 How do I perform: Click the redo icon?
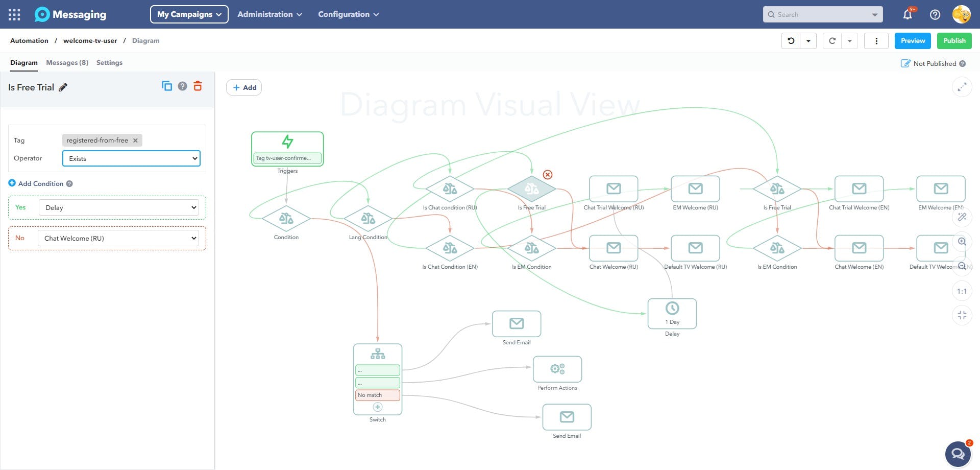pos(832,41)
